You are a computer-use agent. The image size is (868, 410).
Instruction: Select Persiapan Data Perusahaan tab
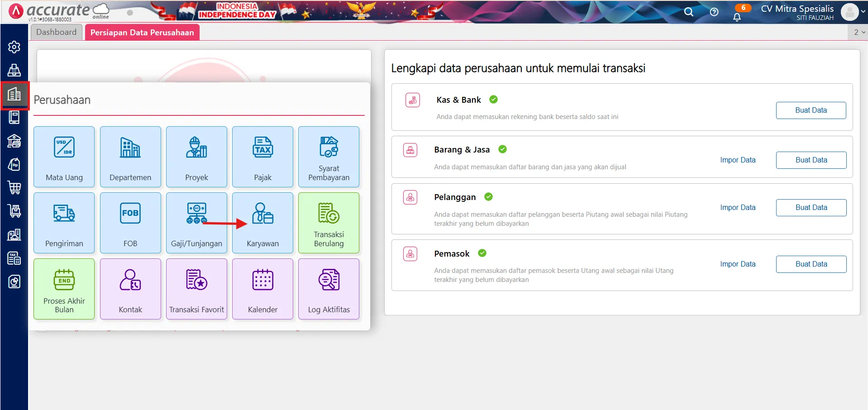[x=142, y=33]
